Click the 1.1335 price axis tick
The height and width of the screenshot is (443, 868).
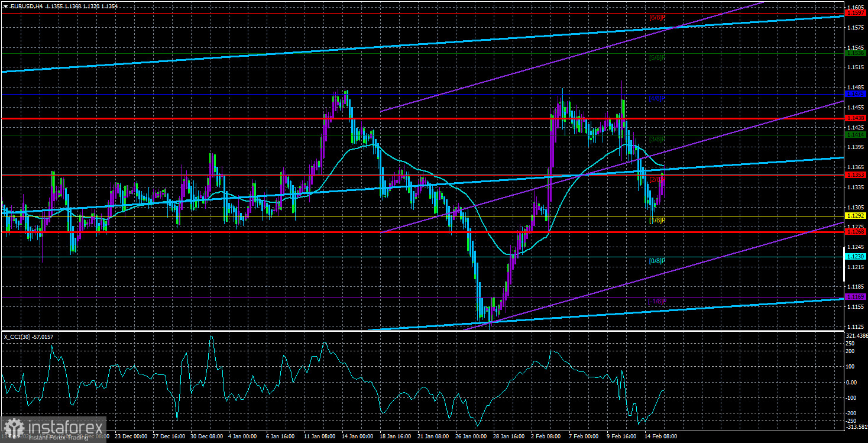854,187
